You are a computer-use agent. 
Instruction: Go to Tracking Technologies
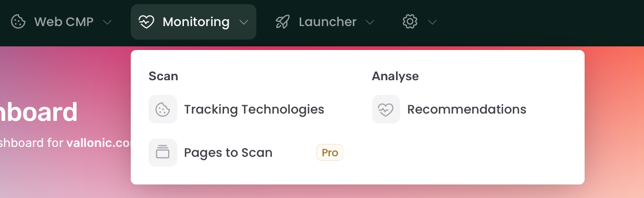(254, 109)
